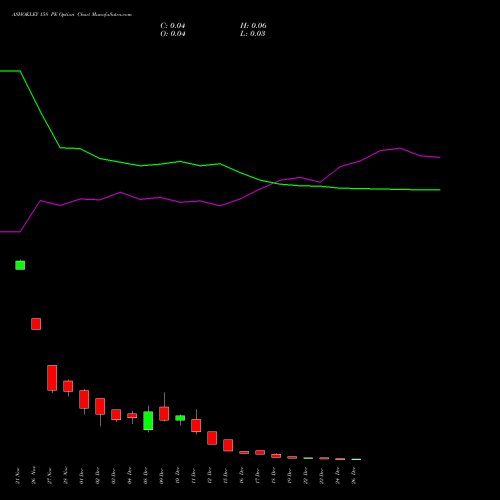Select the last green candlestick for 26 Dec
This screenshot has width=500, height=500.
point(356,459)
